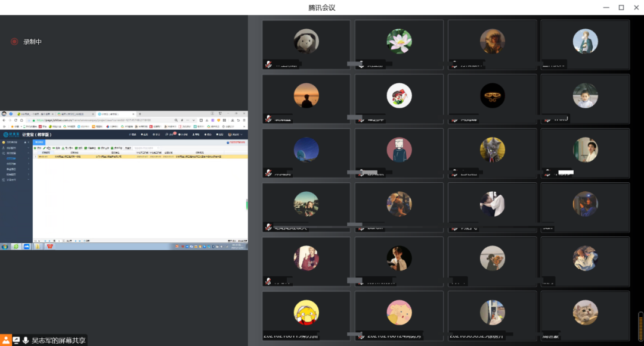This screenshot has width=644, height=346.
Task: Open the orange participant icon at bottom-left
Action: (6, 340)
